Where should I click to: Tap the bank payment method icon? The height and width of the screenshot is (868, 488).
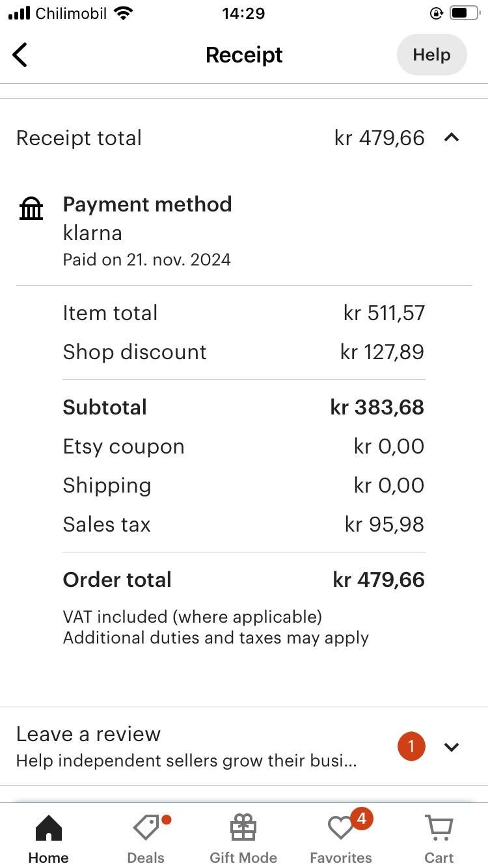[31, 210]
